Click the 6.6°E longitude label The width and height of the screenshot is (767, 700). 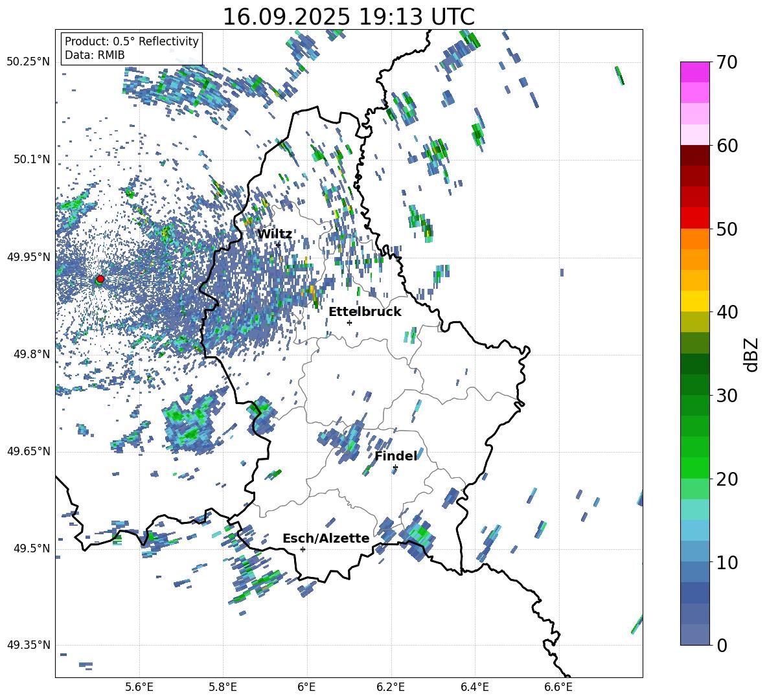coord(558,687)
